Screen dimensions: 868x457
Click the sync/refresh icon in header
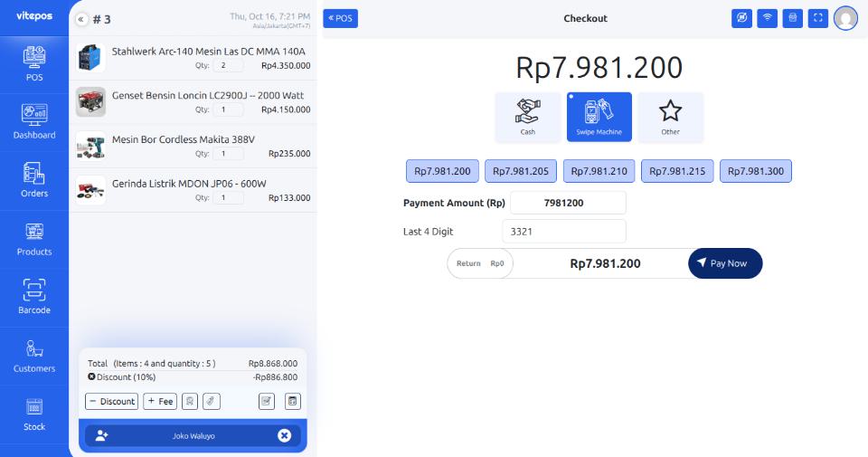(x=741, y=18)
